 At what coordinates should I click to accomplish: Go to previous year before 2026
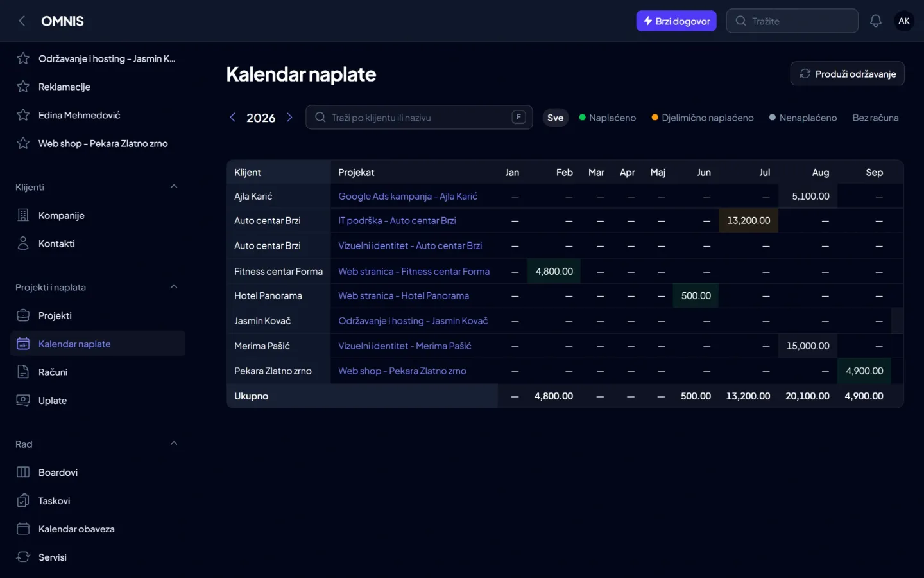[x=232, y=118]
